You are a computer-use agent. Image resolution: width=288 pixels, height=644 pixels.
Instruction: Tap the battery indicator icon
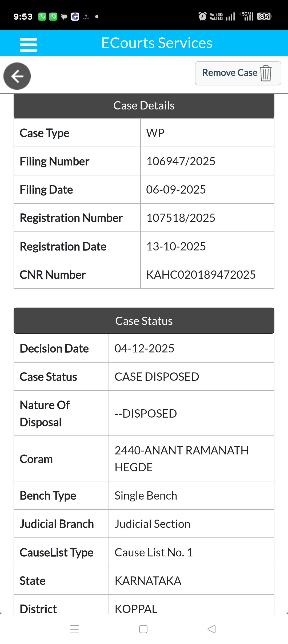[264, 17]
